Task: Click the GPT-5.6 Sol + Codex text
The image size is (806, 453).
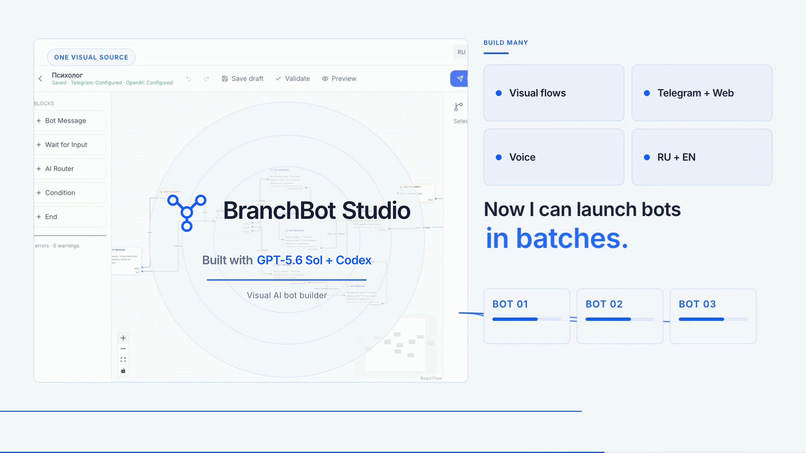Action: click(314, 260)
